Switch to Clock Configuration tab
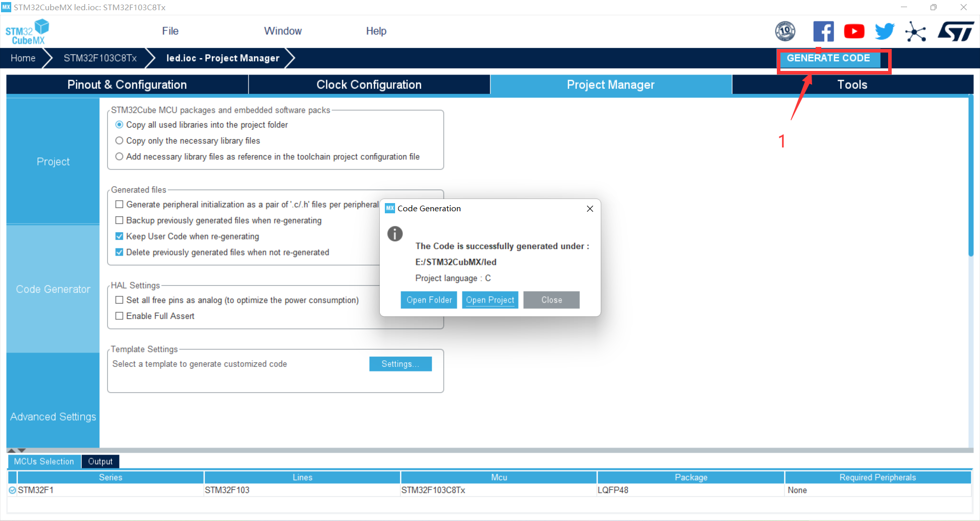Viewport: 980px width, 521px height. point(369,85)
